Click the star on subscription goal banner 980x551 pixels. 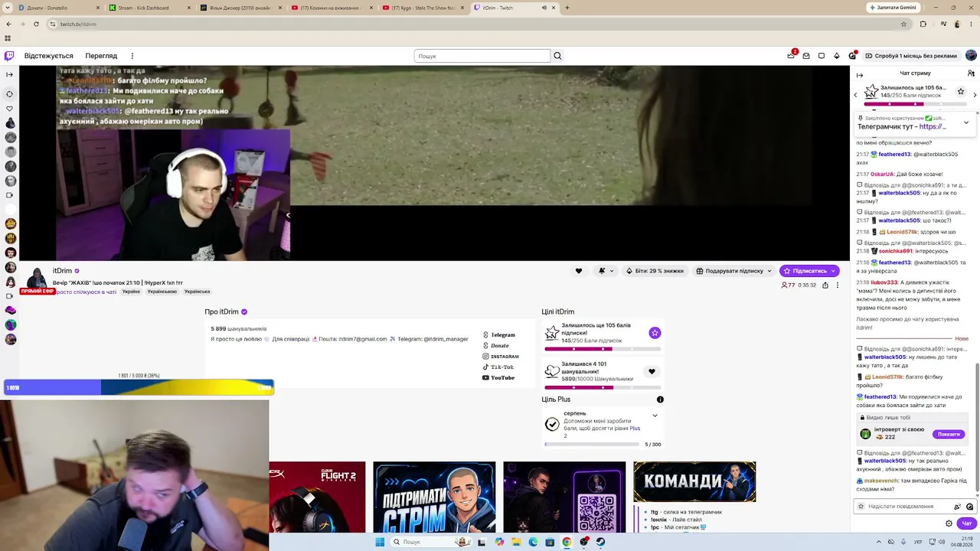tap(961, 92)
